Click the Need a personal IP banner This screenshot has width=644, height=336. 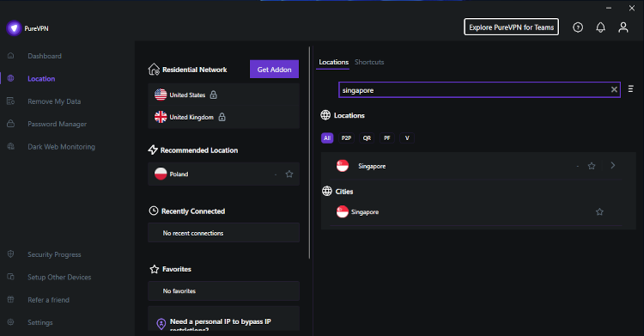(x=223, y=319)
